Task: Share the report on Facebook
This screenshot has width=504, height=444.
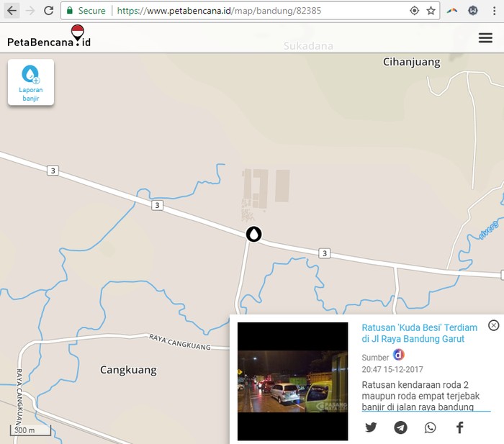Action: click(x=459, y=427)
